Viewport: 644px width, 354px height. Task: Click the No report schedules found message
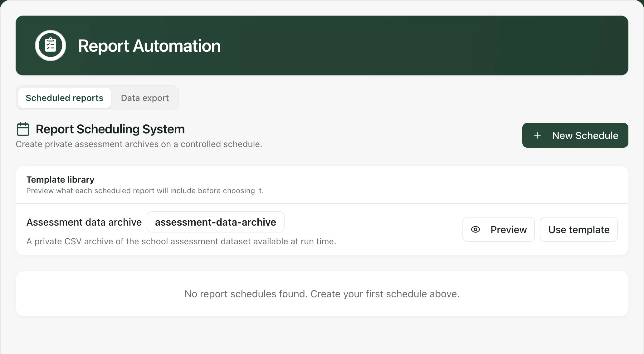coord(322,294)
